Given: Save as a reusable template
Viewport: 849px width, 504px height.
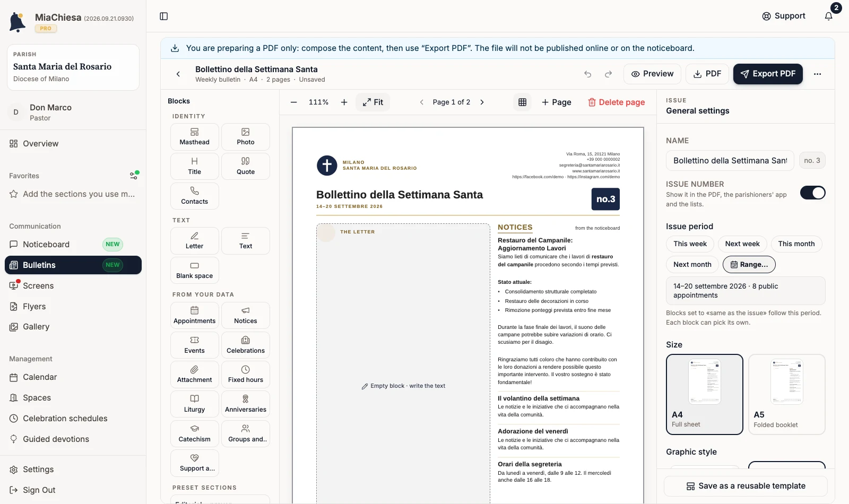Looking at the screenshot, I should click(x=746, y=486).
